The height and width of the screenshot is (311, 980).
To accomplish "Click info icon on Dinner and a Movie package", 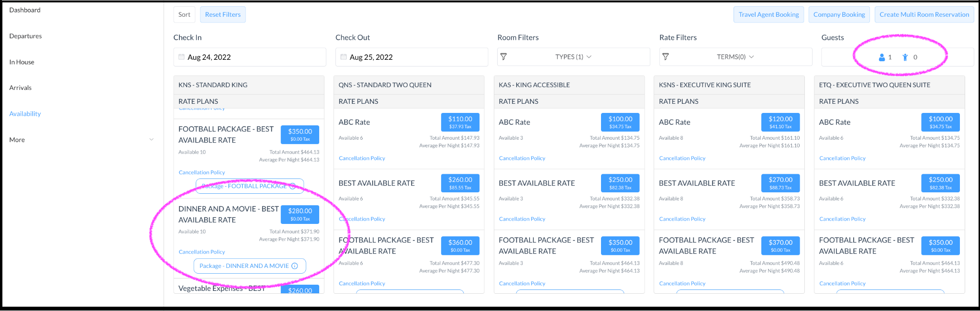I will point(295,266).
